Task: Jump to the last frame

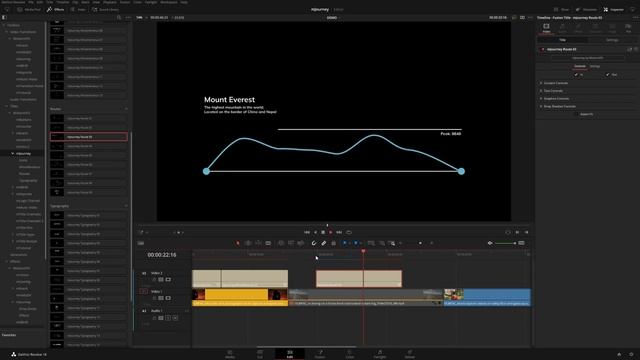Action: pyautogui.click(x=339, y=232)
